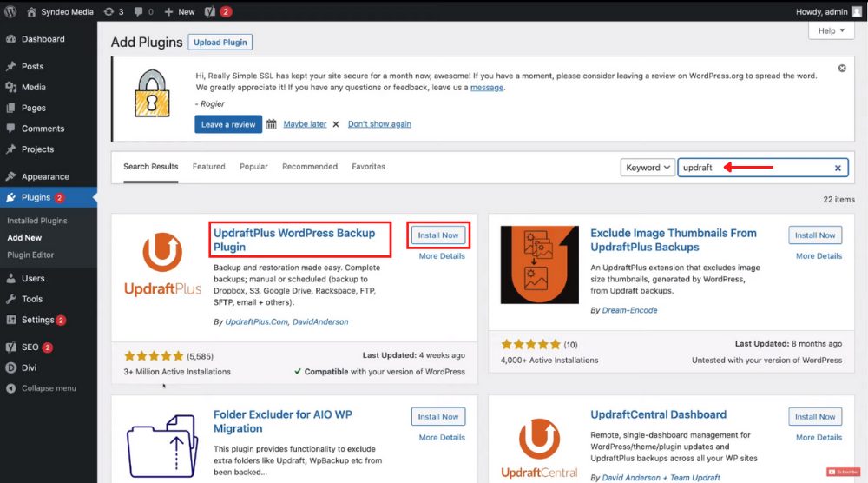Click the Folder Excluder plugin folder thumbnail

[x=163, y=446]
